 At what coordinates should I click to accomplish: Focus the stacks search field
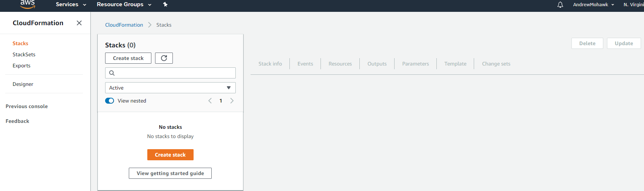[170, 73]
